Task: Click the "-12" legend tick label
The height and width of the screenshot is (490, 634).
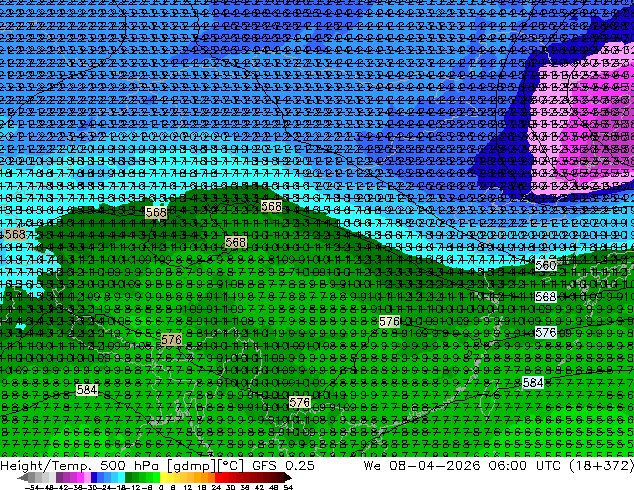Action: point(133,488)
